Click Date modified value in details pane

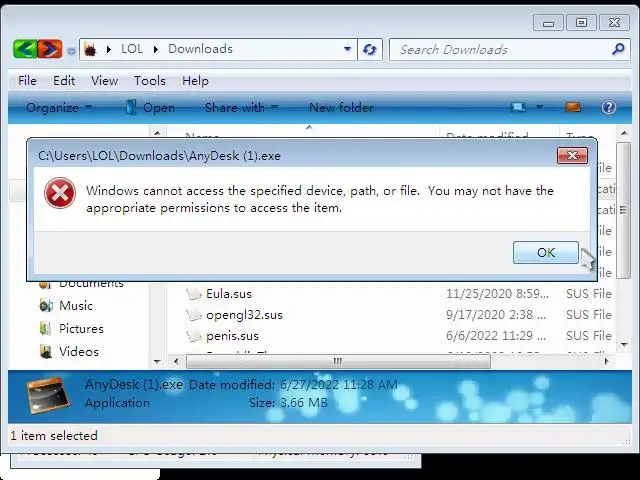click(x=338, y=385)
